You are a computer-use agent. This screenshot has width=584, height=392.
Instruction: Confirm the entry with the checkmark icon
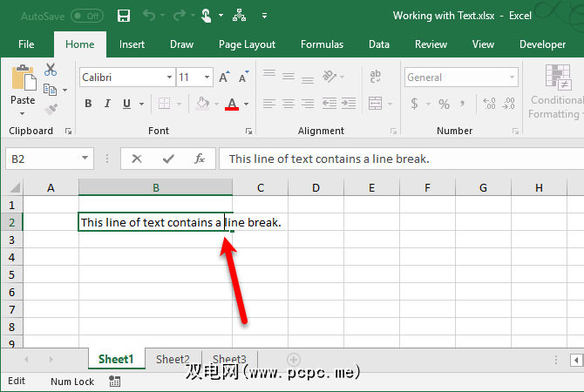pos(168,159)
